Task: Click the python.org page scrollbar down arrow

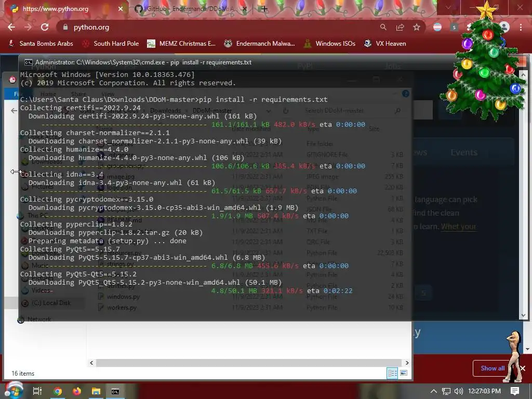Action: coord(528,349)
